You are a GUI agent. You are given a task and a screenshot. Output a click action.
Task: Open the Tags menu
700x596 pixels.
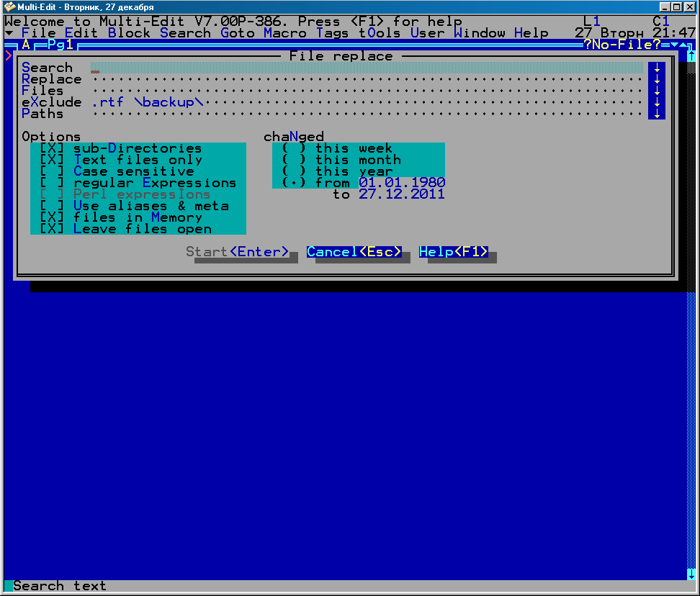pos(333,33)
